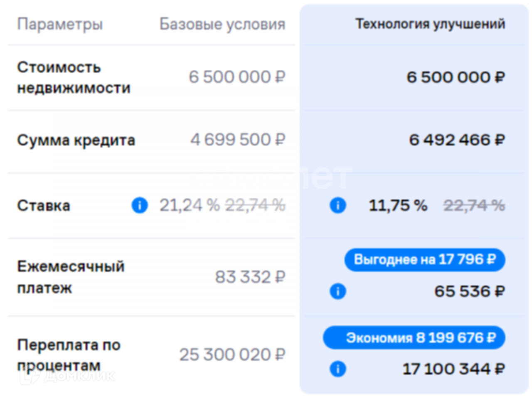Select the "Технология улучшений" column header

point(430,24)
